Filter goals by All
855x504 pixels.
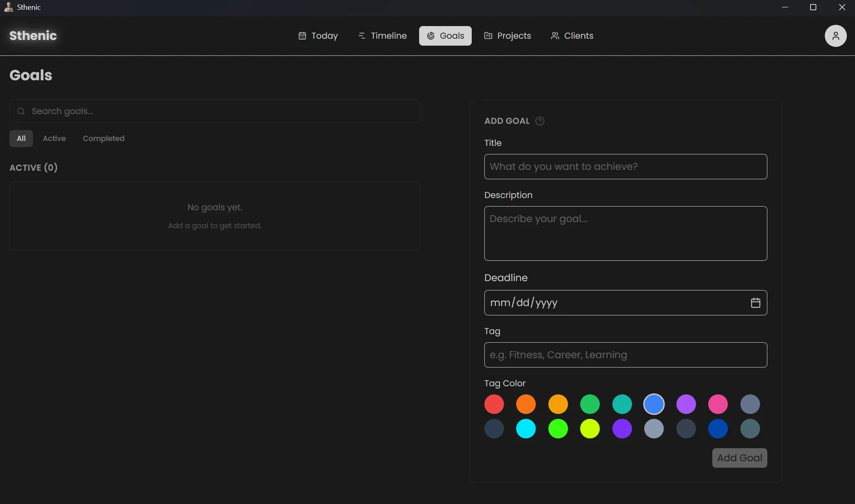(x=21, y=139)
